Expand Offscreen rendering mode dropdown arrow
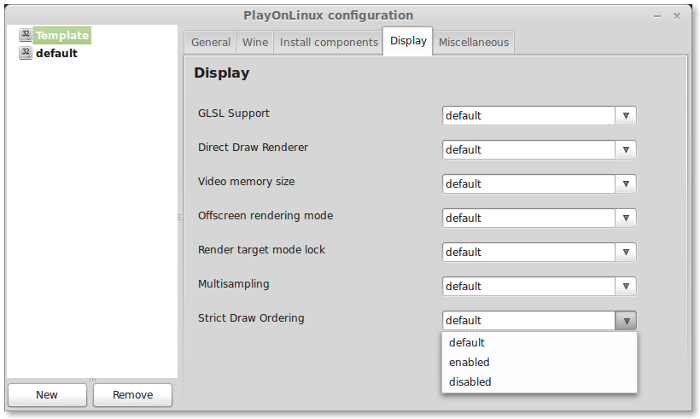Screen dimensions: 700x419 click(626, 218)
